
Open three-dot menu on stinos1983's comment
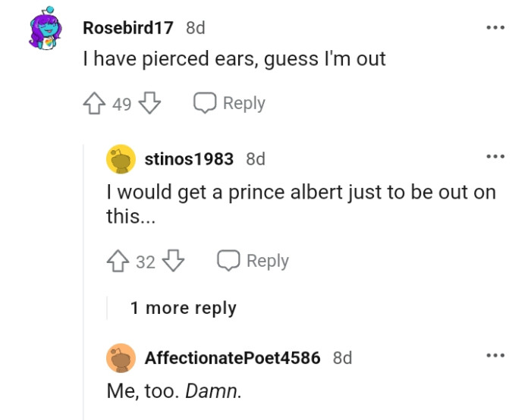[495, 158]
